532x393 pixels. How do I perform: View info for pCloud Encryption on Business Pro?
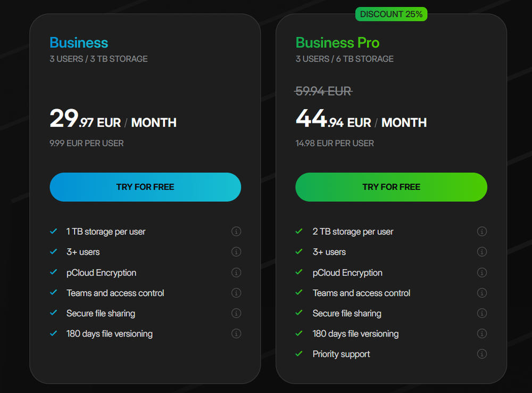click(482, 272)
